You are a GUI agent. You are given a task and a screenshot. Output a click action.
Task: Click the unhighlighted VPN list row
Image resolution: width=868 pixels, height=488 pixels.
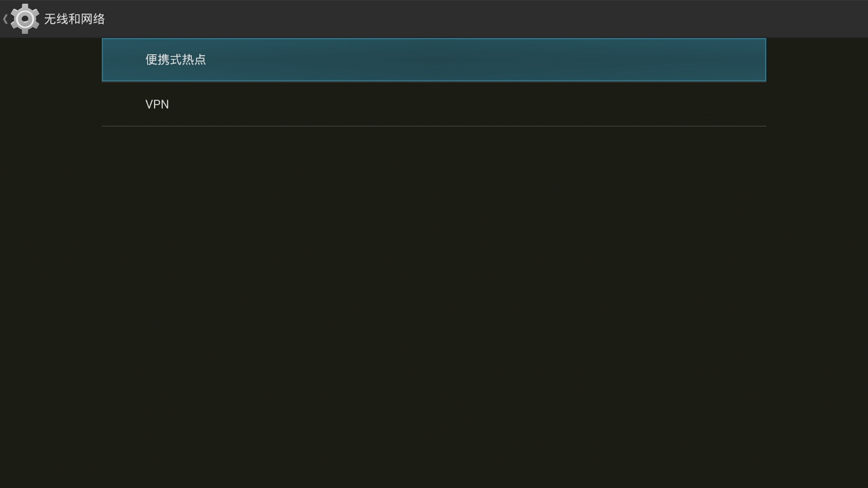click(x=434, y=104)
